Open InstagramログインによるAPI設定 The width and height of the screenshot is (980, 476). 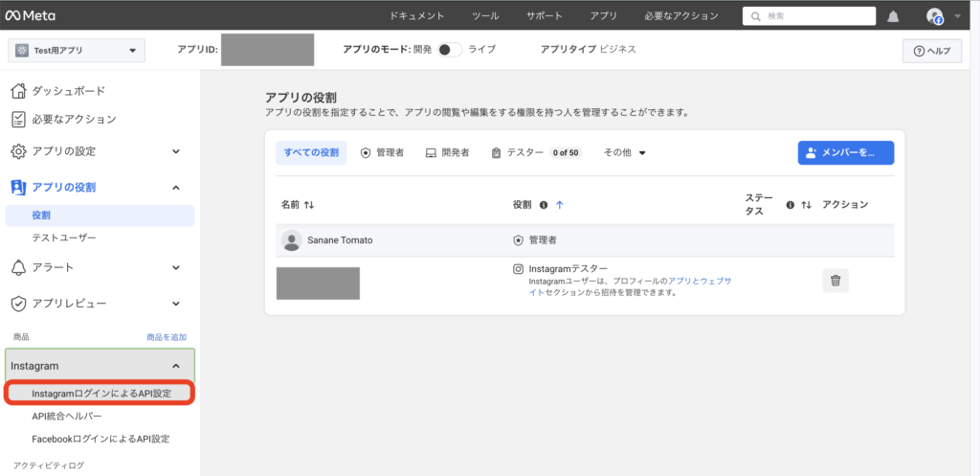click(100, 394)
